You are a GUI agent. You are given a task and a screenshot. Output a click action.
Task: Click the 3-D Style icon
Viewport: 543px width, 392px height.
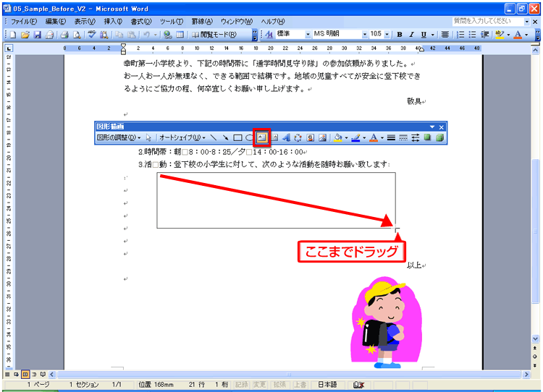point(439,137)
